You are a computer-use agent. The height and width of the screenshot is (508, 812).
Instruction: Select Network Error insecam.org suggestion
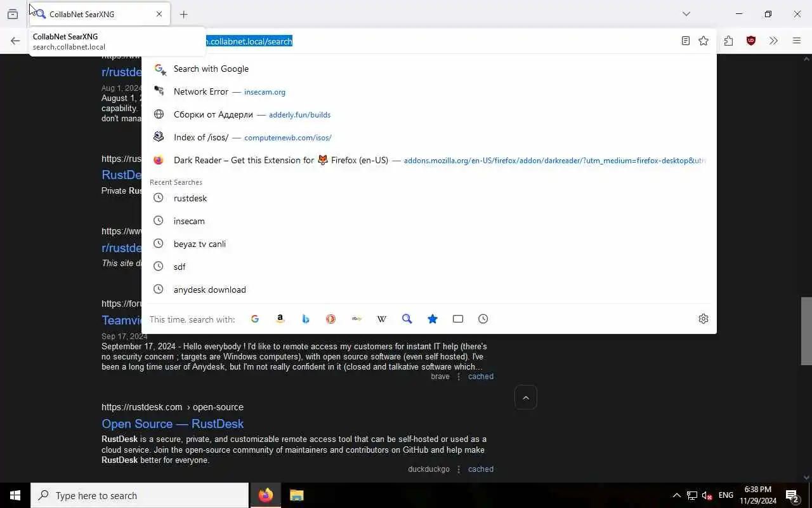(x=429, y=91)
